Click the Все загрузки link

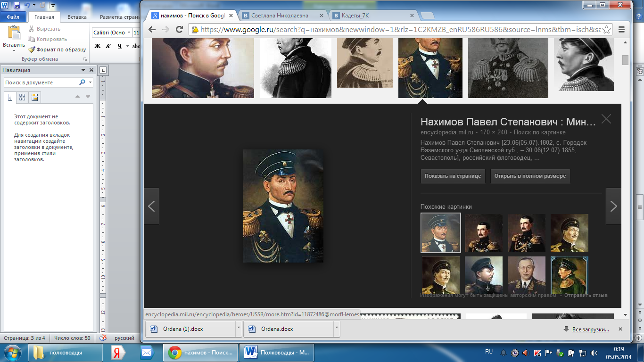590,329
